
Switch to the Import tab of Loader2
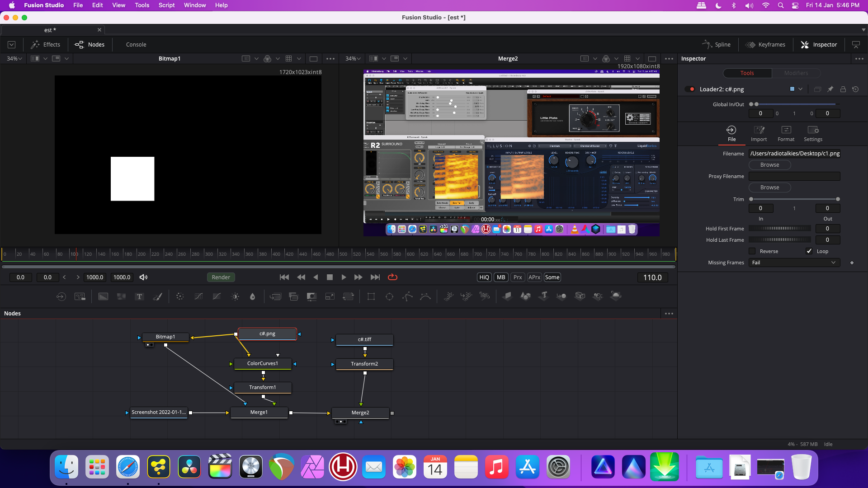[759, 134]
